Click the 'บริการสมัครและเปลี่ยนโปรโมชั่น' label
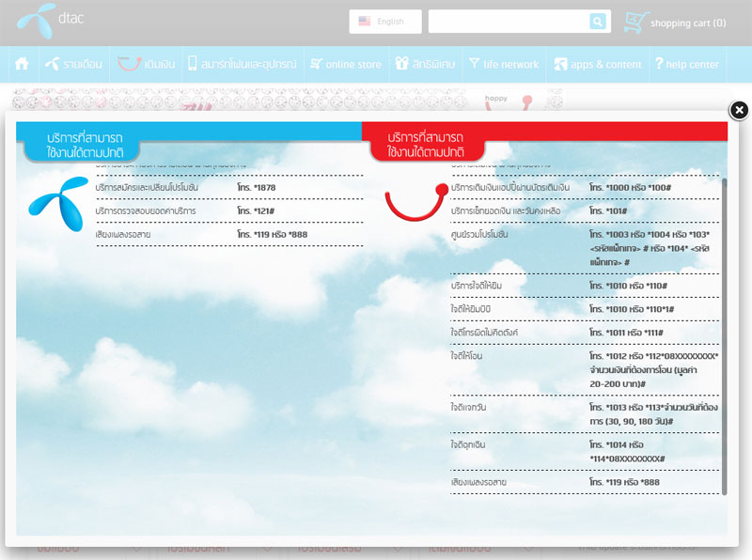The image size is (752, 560). coord(147,188)
